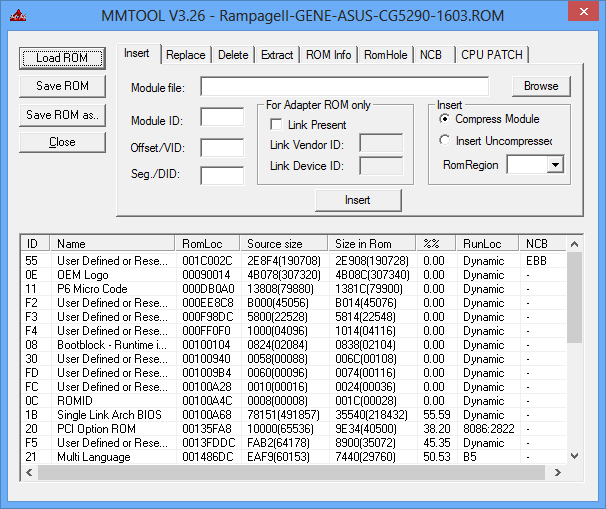Click the %% column header
This screenshot has height=509, width=606.
click(436, 244)
